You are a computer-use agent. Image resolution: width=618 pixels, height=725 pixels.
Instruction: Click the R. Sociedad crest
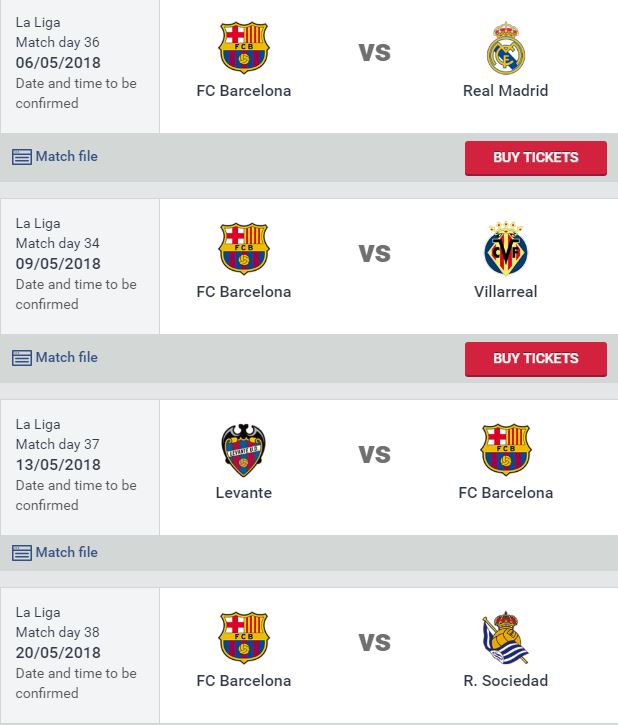click(x=506, y=638)
